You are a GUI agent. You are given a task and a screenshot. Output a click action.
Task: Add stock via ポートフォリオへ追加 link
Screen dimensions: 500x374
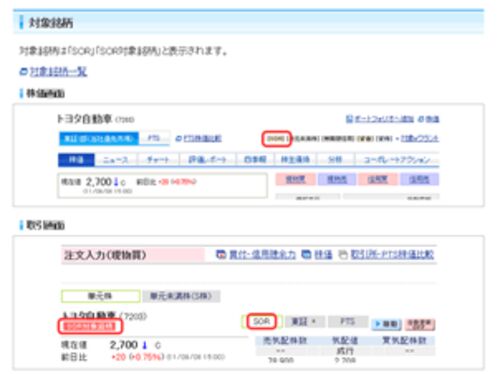(x=384, y=119)
